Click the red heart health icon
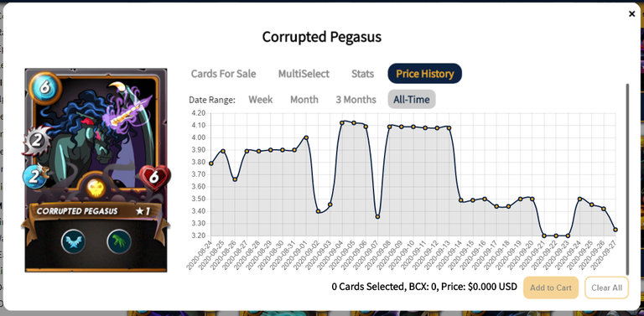 (154, 177)
